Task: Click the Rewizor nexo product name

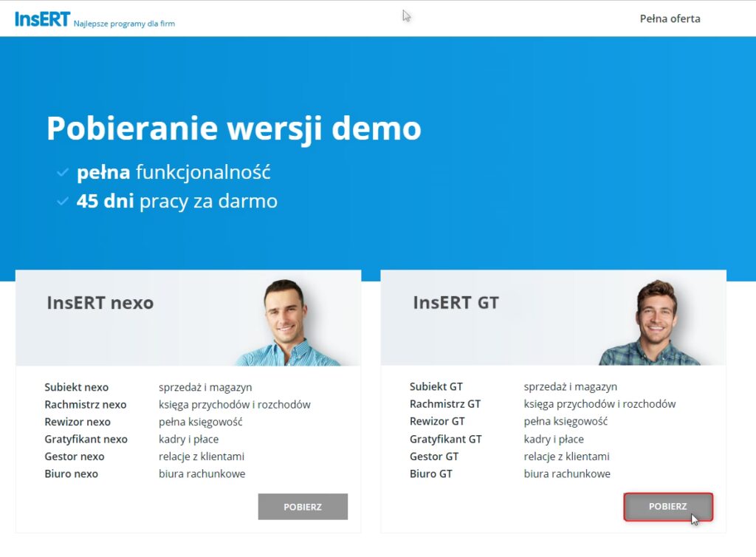Action: pyautogui.click(x=78, y=422)
